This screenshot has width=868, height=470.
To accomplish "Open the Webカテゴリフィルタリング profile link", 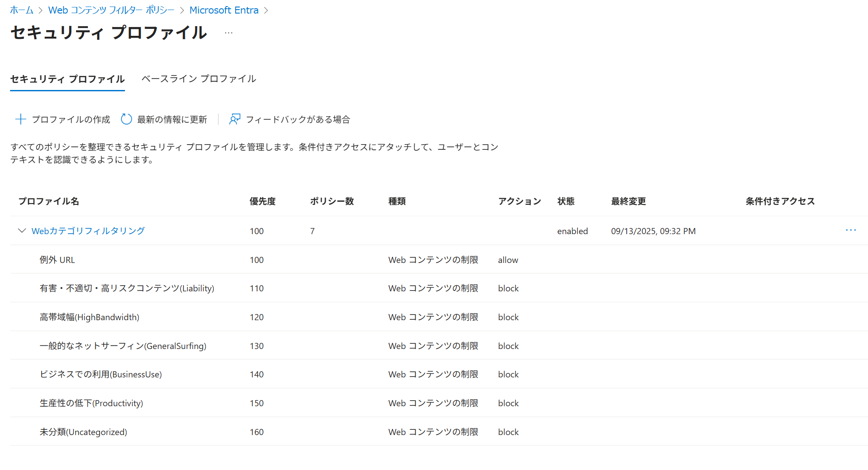I will (x=88, y=231).
